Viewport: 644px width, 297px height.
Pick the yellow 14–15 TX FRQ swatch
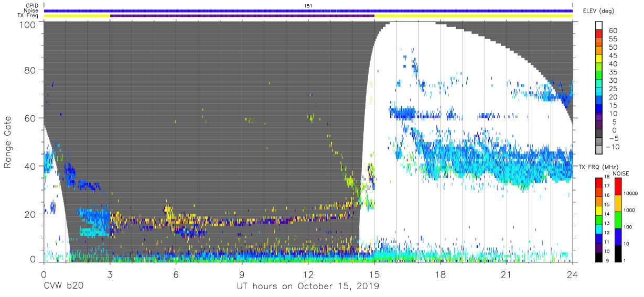click(x=599, y=210)
